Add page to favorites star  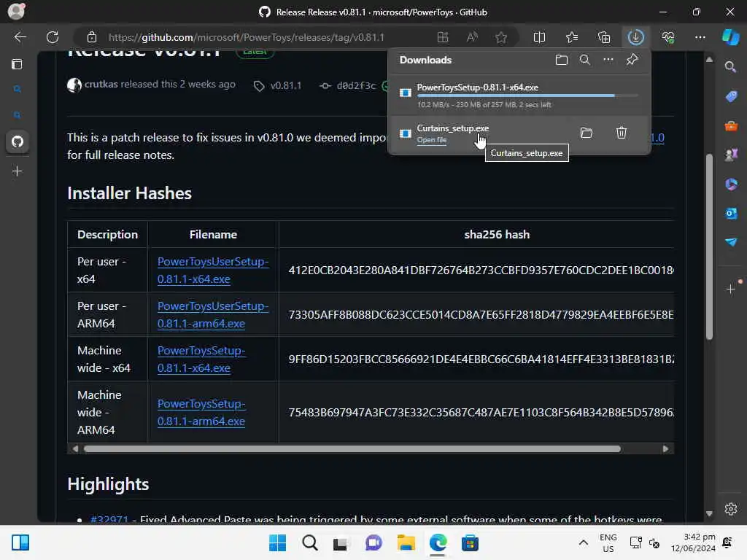pos(500,37)
